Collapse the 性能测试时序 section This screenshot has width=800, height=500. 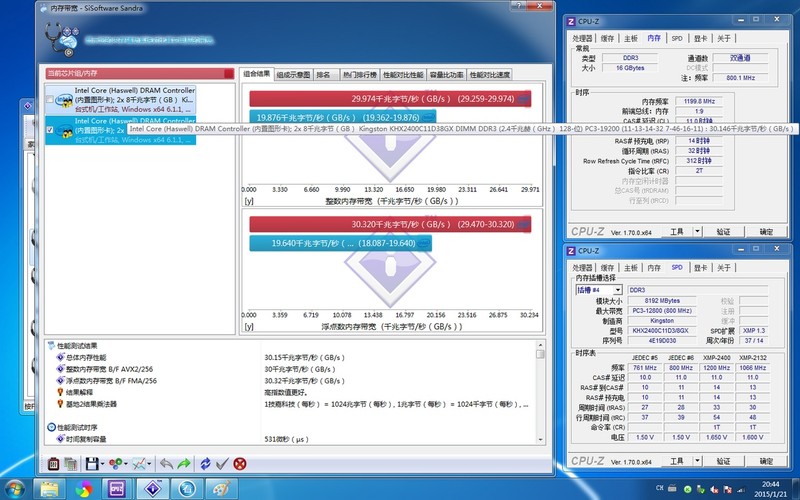(x=51, y=427)
